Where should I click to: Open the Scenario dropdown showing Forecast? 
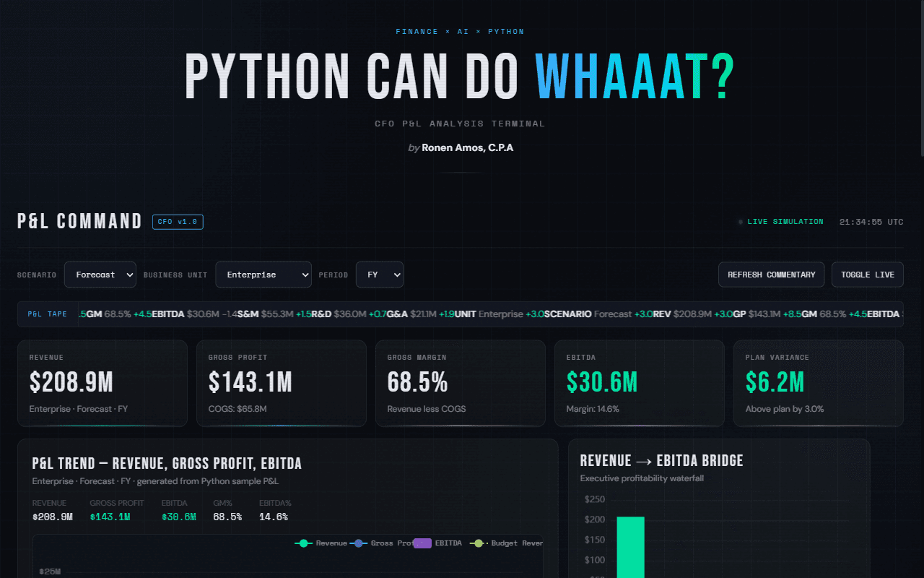pos(100,275)
